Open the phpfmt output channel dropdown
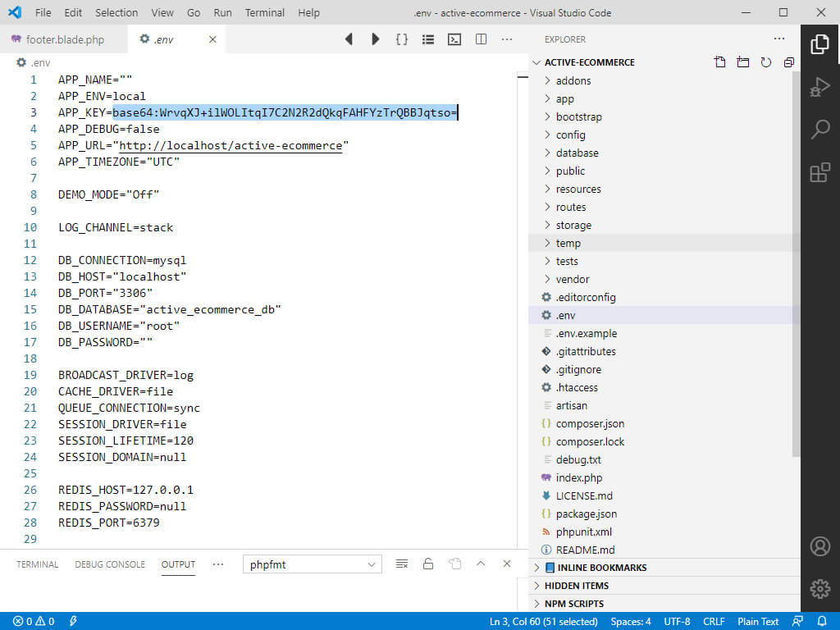Screen dimensions: 840x630 coord(312,564)
